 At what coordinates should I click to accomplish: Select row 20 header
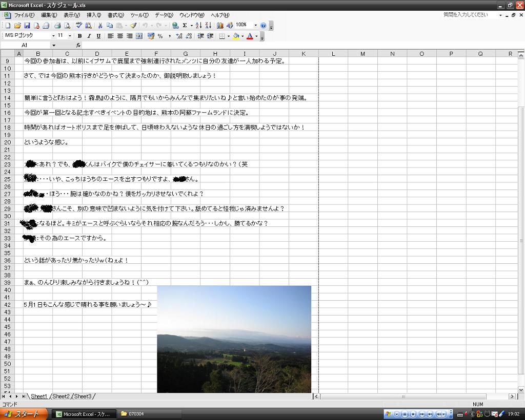7,142
